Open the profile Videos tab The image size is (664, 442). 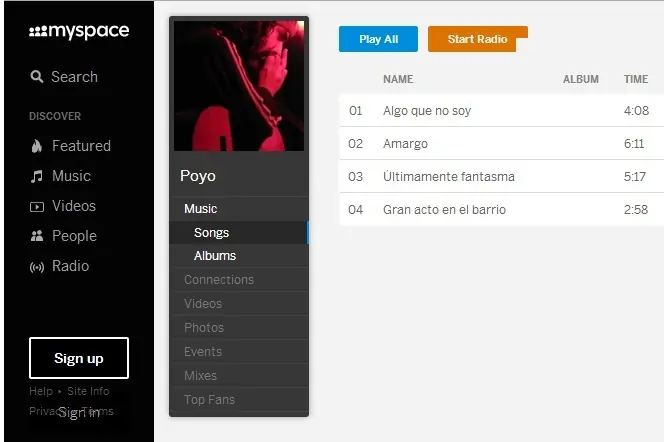[x=239, y=304]
